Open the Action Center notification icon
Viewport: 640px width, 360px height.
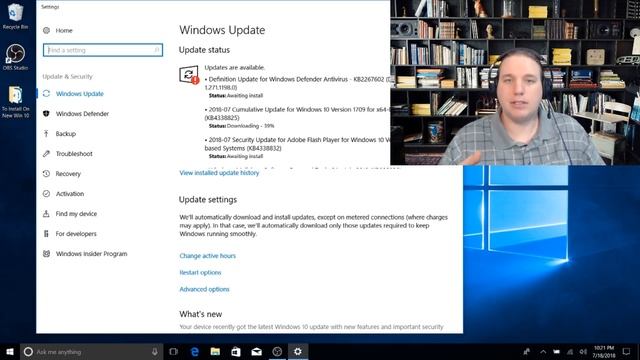[x=627, y=351]
